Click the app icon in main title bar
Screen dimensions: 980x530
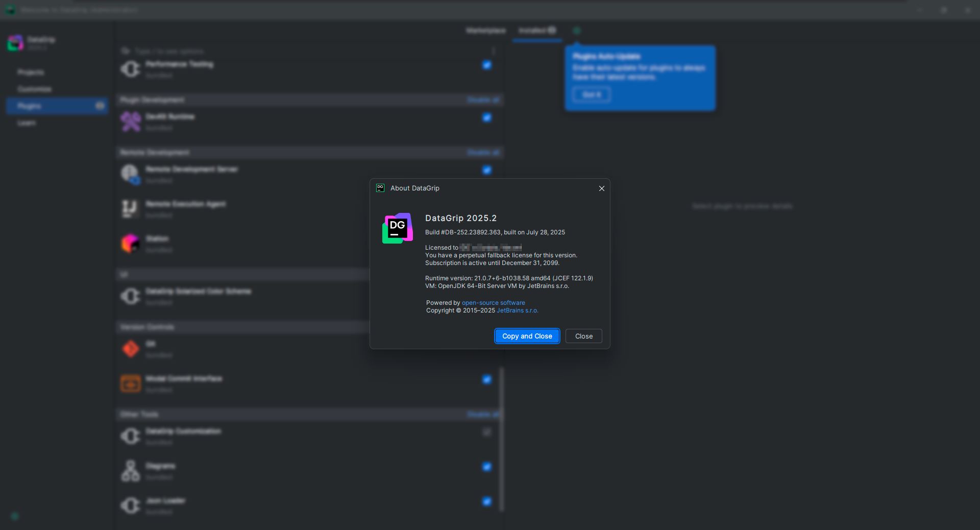10,10
